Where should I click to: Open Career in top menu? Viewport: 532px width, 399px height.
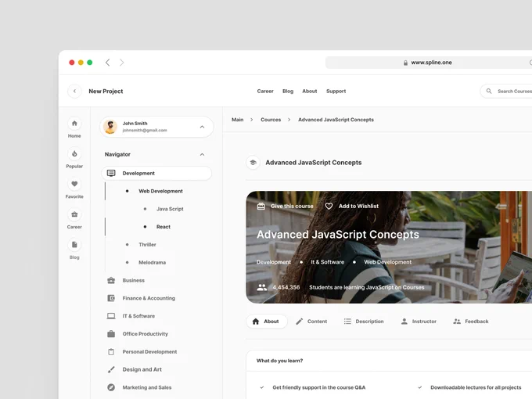click(x=265, y=92)
